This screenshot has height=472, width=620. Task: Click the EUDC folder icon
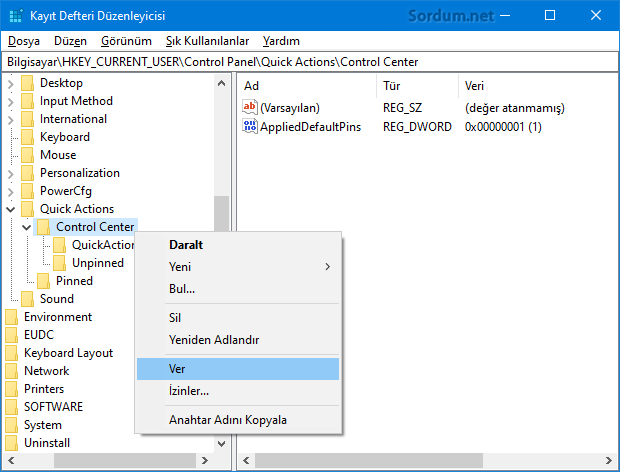12,335
